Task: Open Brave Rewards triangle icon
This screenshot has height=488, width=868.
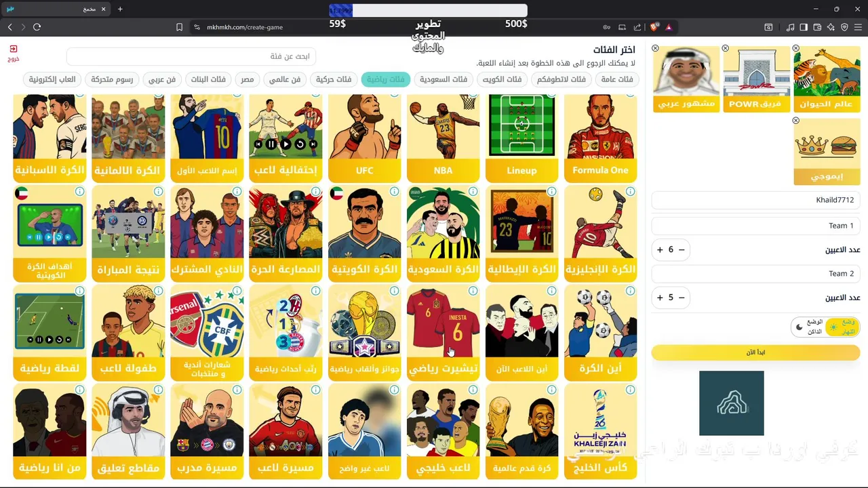Action: click(x=669, y=27)
